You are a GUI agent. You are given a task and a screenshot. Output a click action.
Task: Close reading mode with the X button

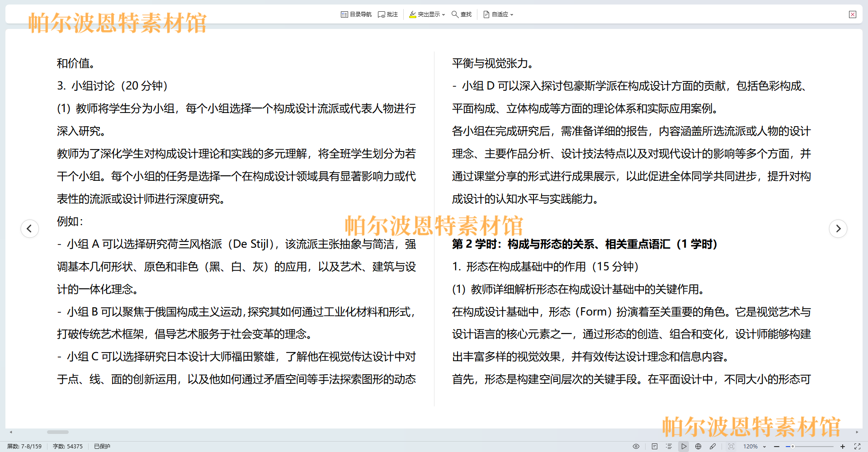click(853, 14)
